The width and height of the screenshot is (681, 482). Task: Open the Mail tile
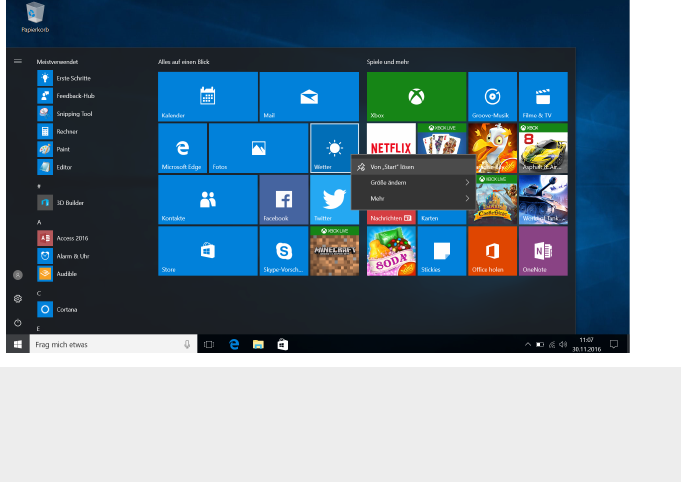tap(309, 96)
